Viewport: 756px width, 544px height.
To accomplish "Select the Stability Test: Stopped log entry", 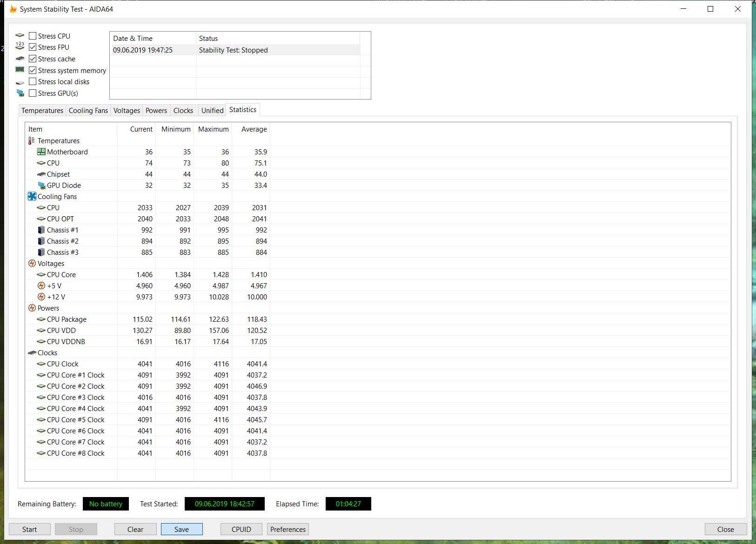I will (235, 50).
